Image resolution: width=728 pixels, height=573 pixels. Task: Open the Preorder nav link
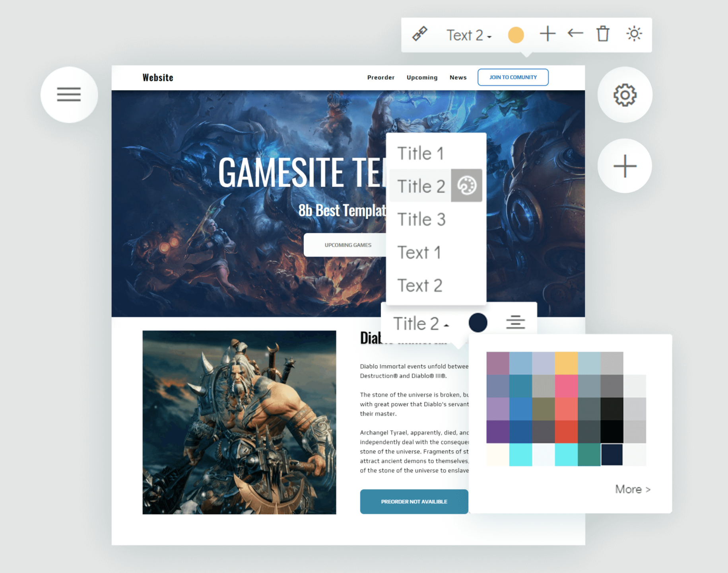pos(381,77)
